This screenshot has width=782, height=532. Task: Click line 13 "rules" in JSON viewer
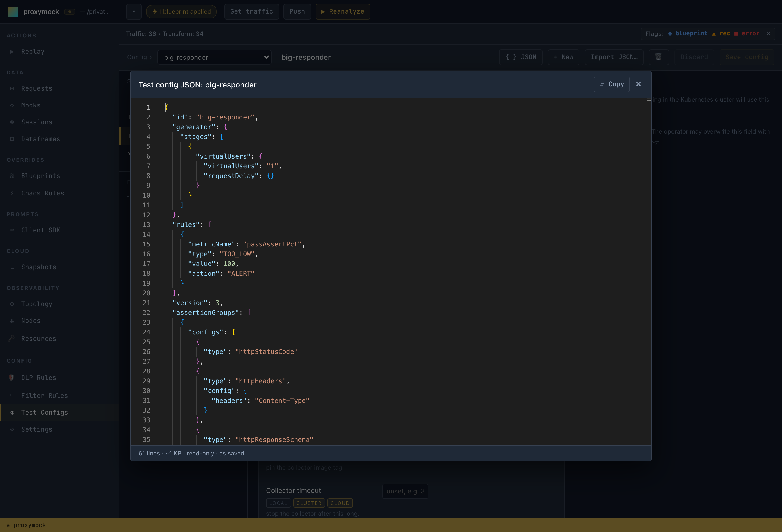tap(192, 225)
